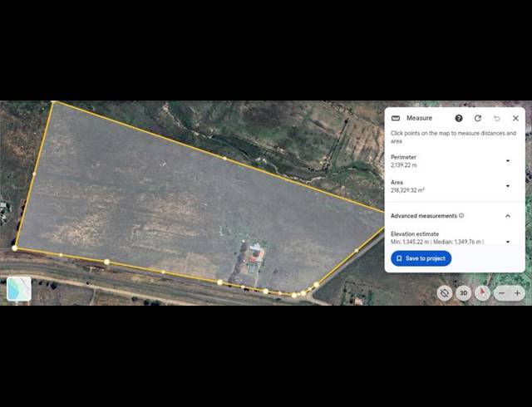The width and height of the screenshot is (532, 407).
Task: Click the compass north button
Action: [482, 292]
